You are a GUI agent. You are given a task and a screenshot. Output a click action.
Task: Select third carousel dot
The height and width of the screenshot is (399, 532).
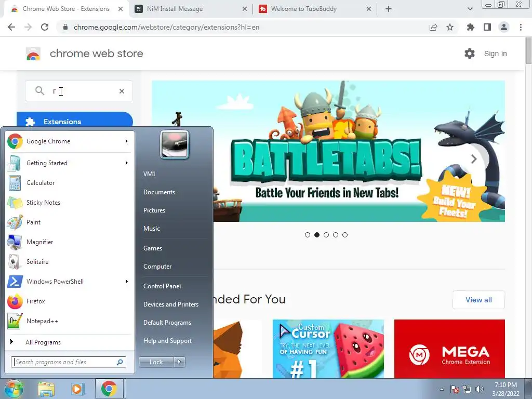click(x=326, y=235)
